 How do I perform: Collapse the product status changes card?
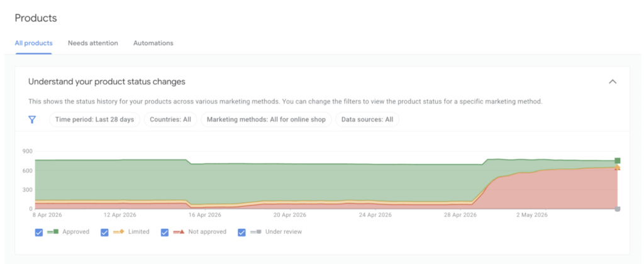click(613, 82)
